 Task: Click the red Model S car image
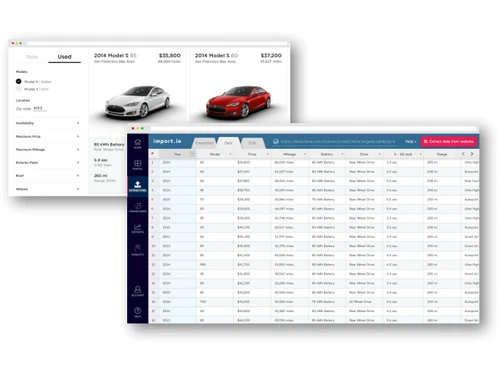tap(239, 102)
